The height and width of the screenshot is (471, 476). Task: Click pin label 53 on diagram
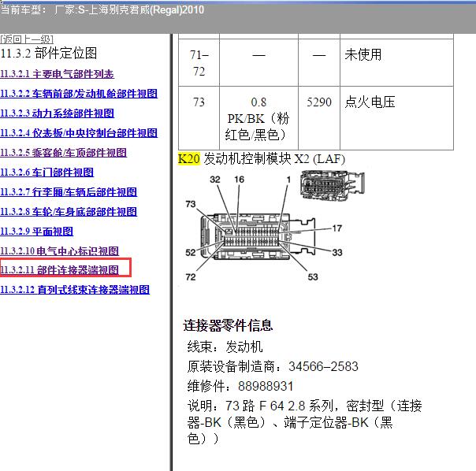[313, 276]
